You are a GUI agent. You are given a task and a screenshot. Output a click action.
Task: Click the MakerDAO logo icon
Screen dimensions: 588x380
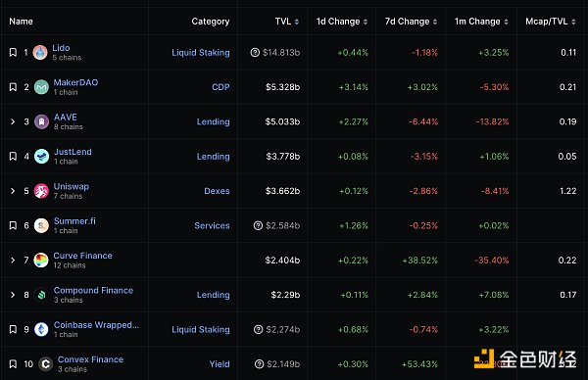point(41,87)
